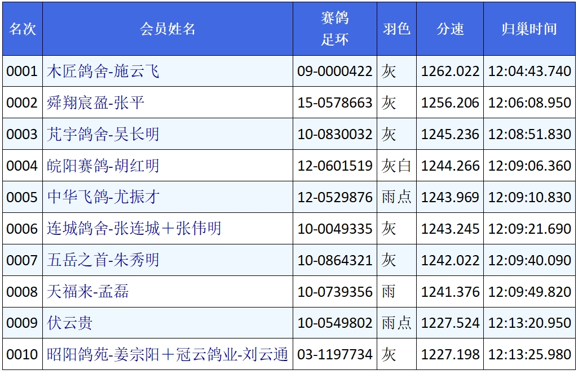Select return time 12:09:49.820
The height and width of the screenshot is (392, 578).
pos(530,292)
